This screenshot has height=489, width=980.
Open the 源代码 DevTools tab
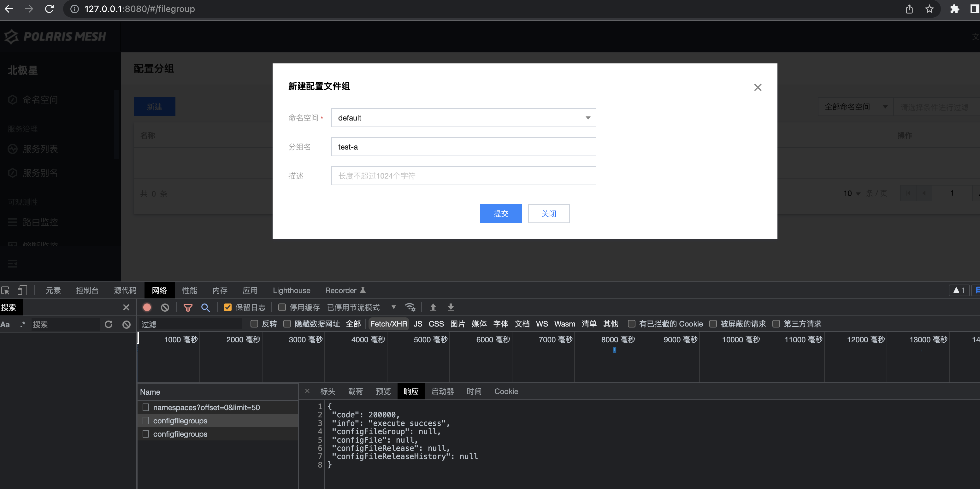click(125, 291)
